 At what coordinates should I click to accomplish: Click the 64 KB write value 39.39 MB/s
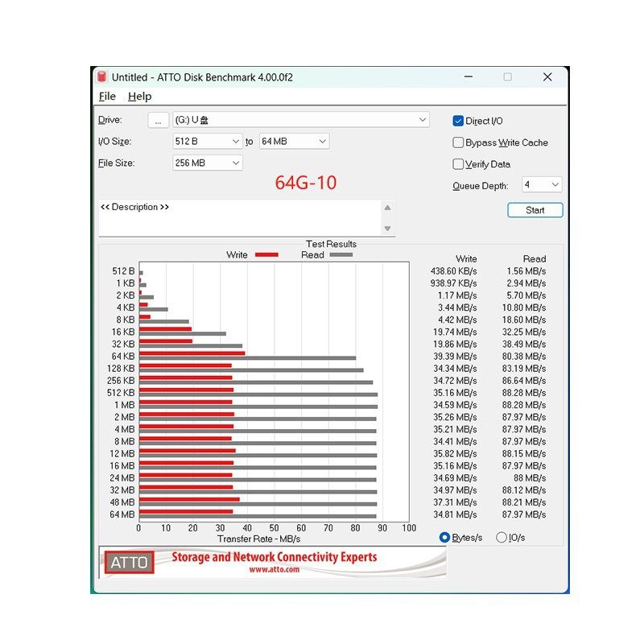(x=455, y=357)
